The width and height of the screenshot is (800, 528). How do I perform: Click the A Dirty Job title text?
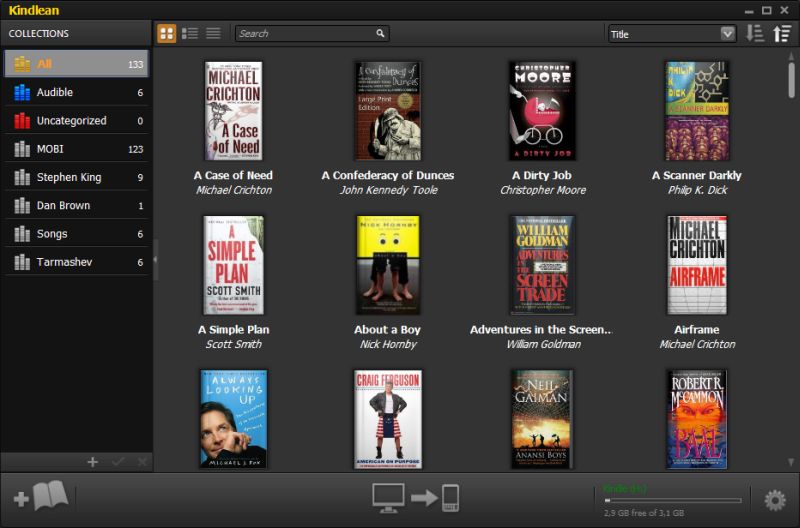point(542,175)
